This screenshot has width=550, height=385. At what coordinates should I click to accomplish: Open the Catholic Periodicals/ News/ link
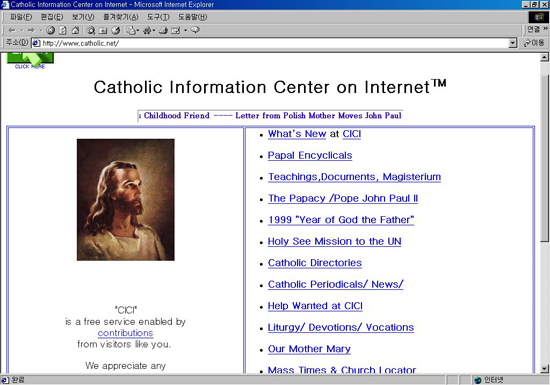click(335, 284)
